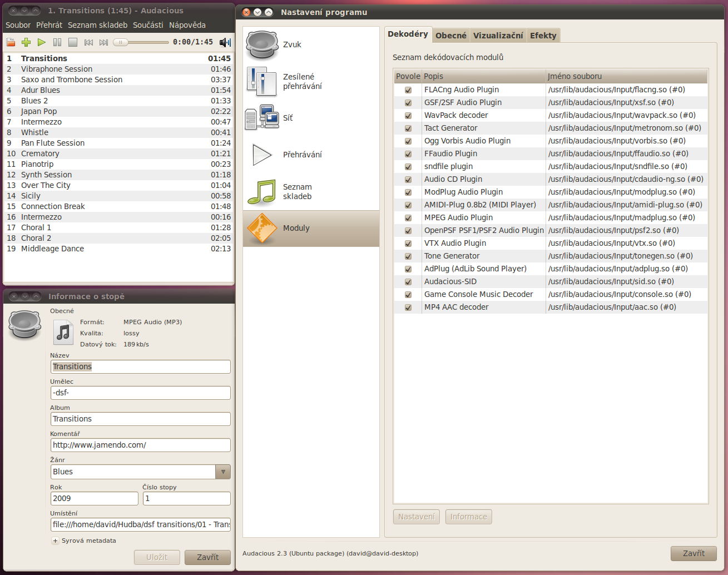Open the Součásti menu
This screenshot has height=575, width=728.
tap(148, 25)
